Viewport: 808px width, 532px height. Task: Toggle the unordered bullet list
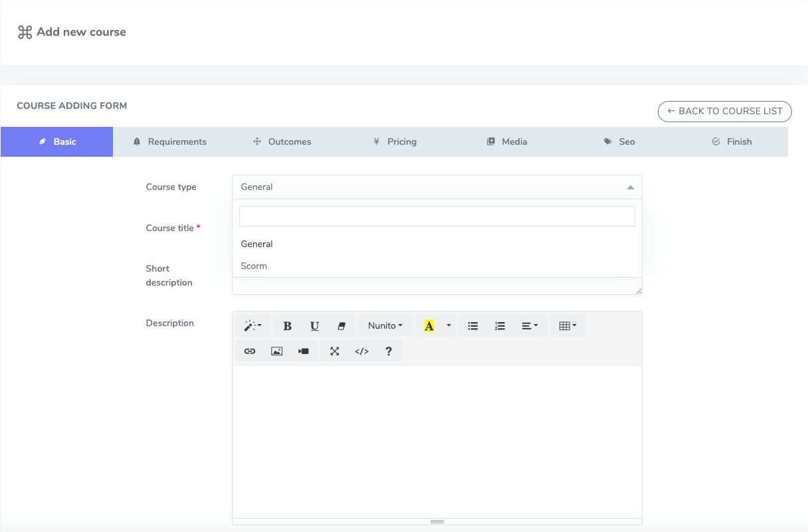tap(473, 326)
